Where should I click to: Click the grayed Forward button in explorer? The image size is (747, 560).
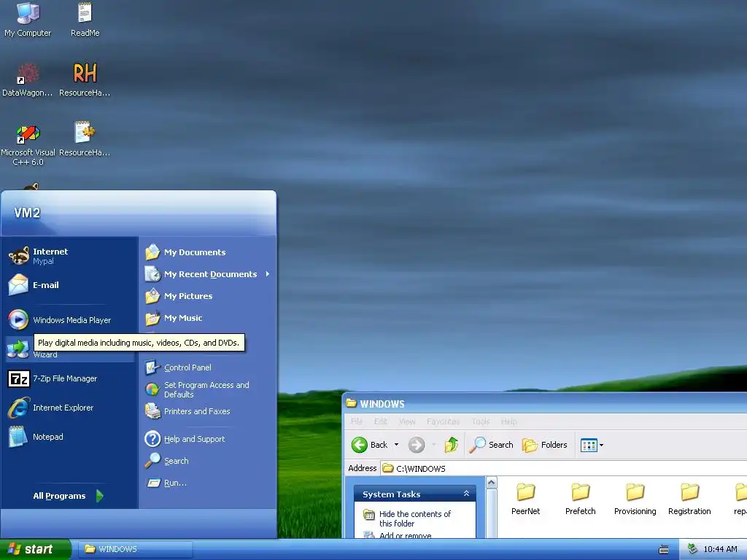416,445
